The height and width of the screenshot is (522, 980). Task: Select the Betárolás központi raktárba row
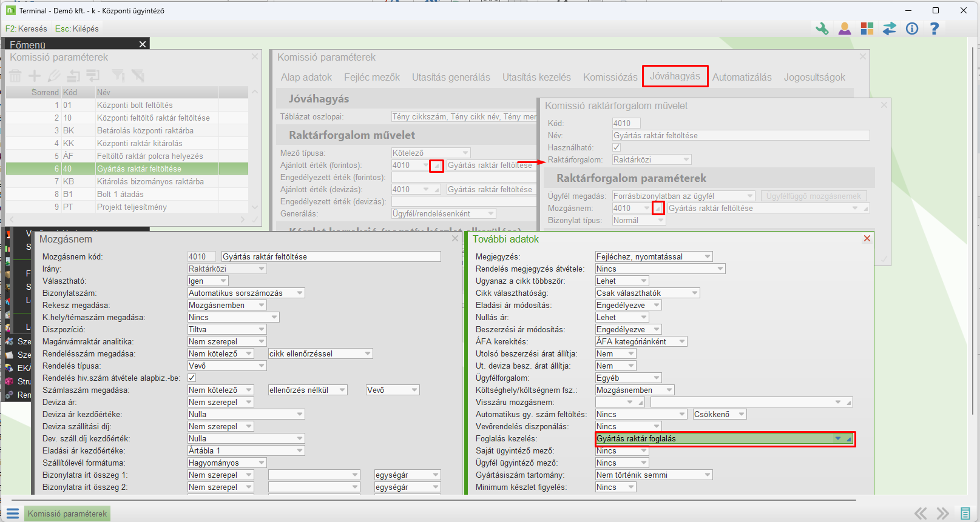127,130
